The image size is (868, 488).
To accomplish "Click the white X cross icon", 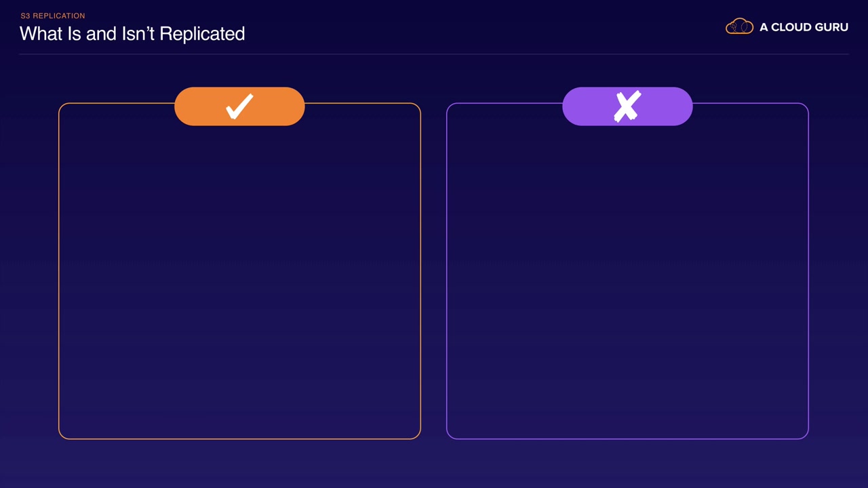I will pos(627,106).
